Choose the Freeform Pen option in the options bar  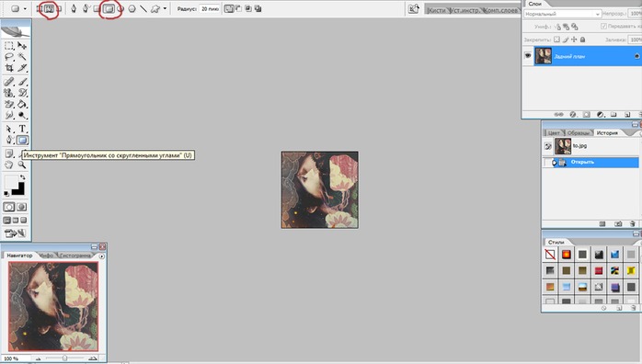86,8
